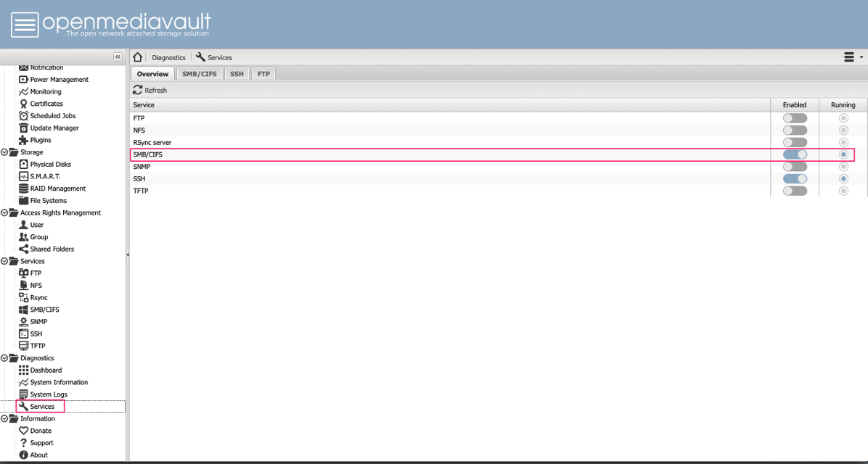Click the TFTP icon in sidebar

[x=23, y=347]
